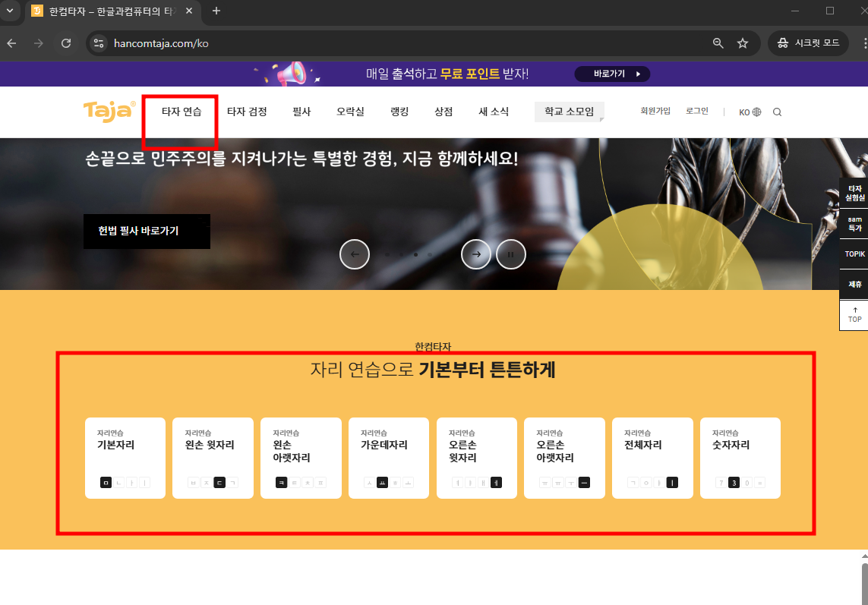The image size is (868, 605).
Task: Open 헌법 필사 바로가기
Action: pos(146,231)
